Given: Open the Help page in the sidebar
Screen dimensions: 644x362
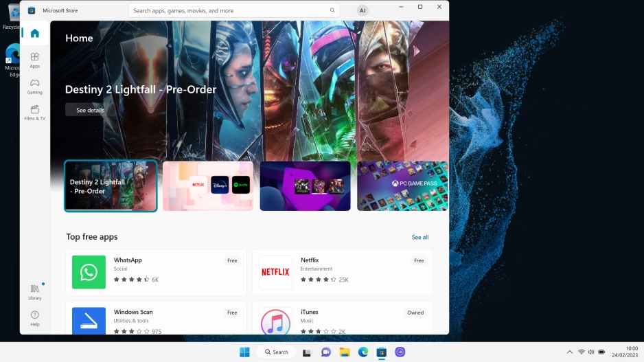Looking at the screenshot, I should [34, 318].
